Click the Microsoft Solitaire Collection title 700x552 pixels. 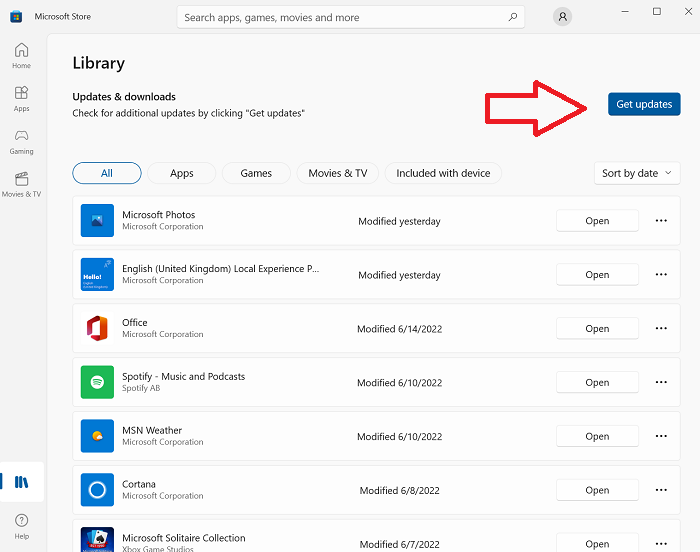pos(184,538)
